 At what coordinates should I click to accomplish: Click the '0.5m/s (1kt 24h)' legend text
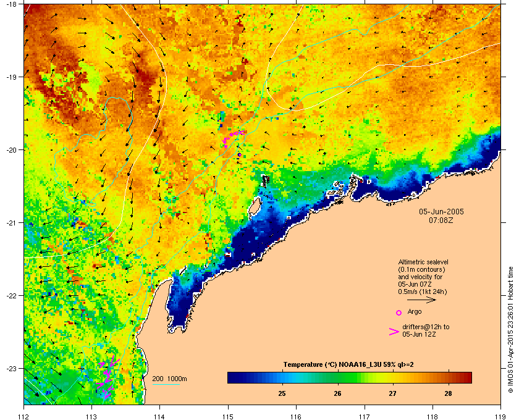pos(423,292)
